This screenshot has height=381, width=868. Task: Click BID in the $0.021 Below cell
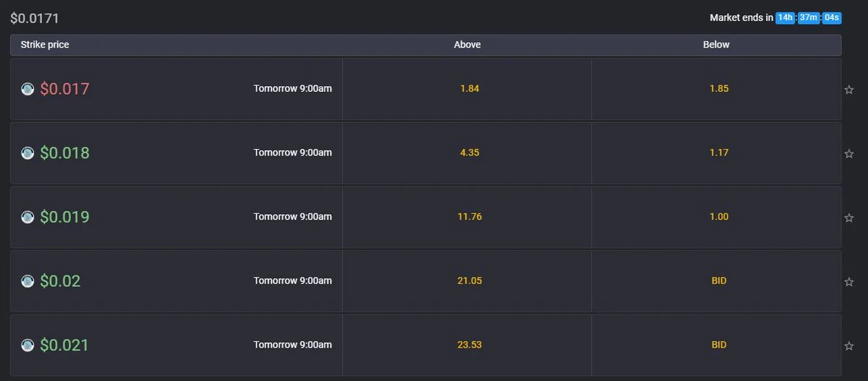click(x=717, y=345)
